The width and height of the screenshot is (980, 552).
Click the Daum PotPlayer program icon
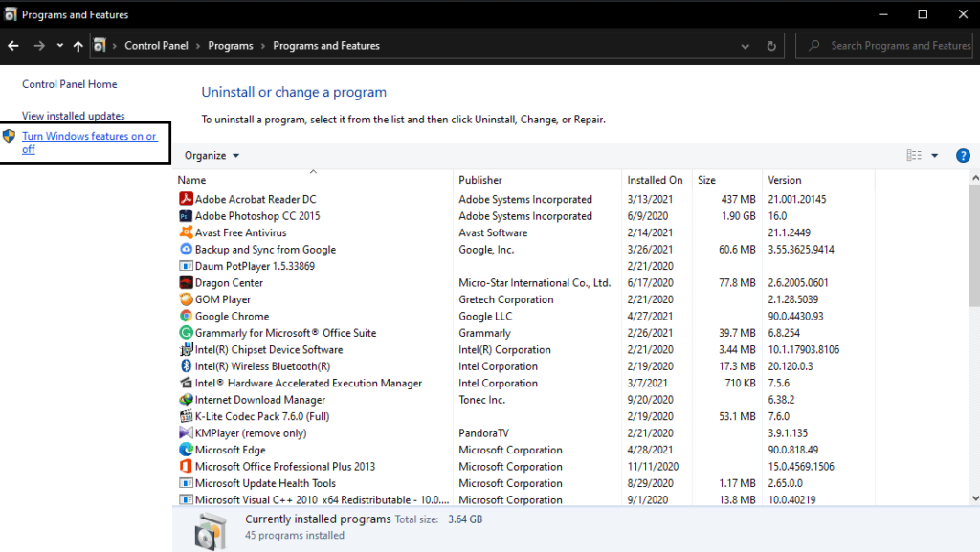pos(186,266)
